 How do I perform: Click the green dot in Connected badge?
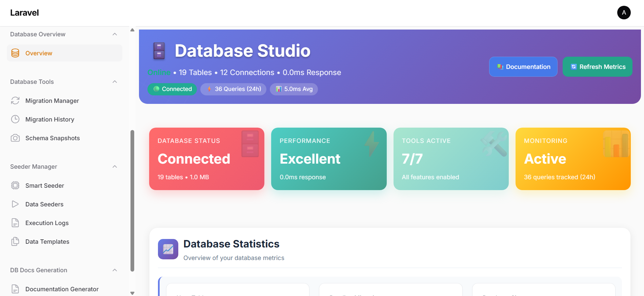click(x=156, y=89)
